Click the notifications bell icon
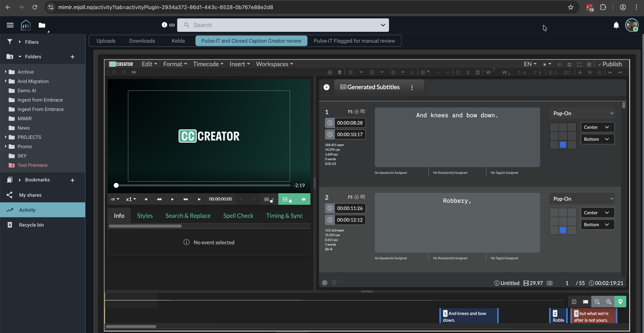Screen dimensions: 644x333 point(616,25)
